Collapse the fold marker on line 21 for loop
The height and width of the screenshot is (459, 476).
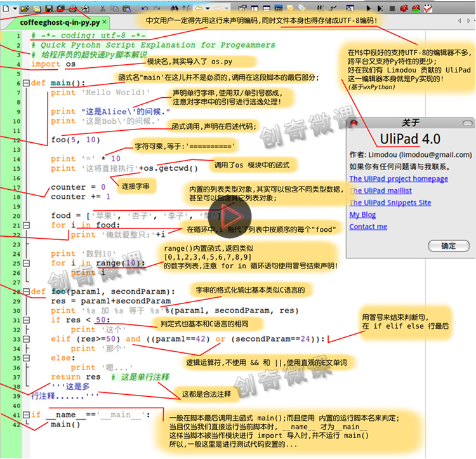click(27, 225)
